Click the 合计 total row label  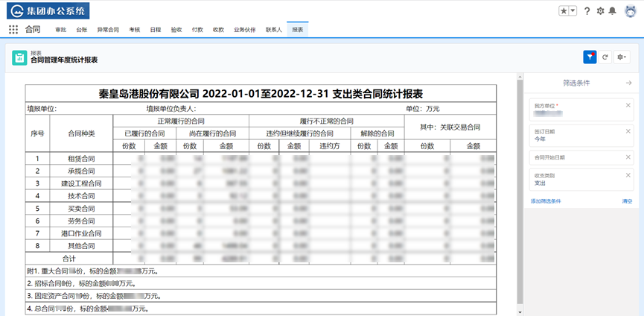coord(69,259)
